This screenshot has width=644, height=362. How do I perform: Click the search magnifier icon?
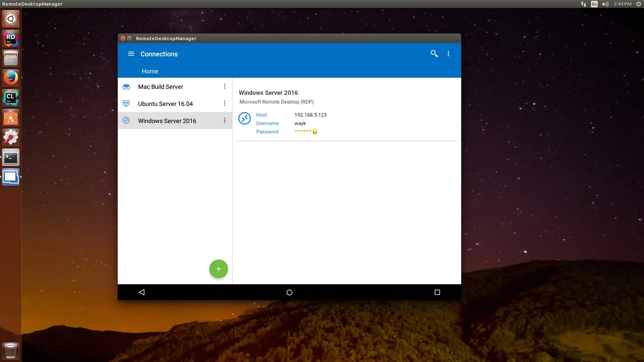(x=434, y=54)
